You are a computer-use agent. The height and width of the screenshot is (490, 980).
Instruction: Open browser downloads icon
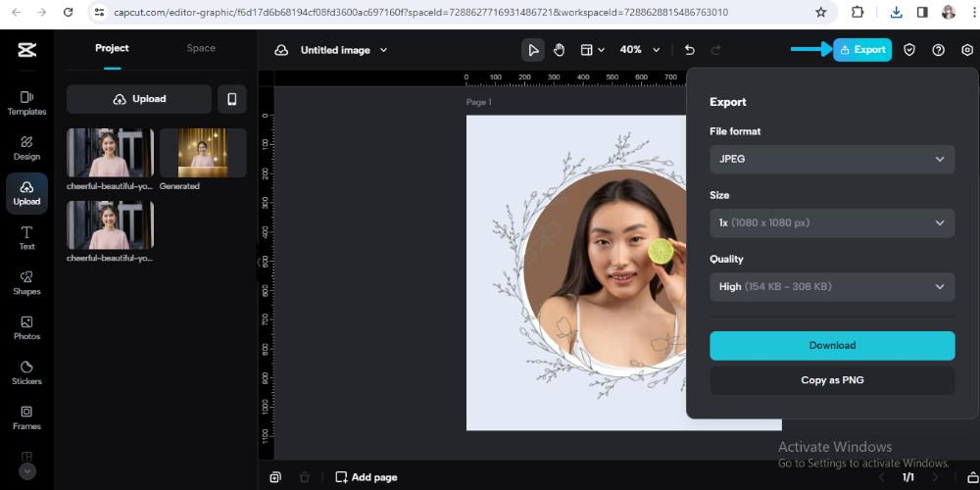pyautogui.click(x=897, y=13)
